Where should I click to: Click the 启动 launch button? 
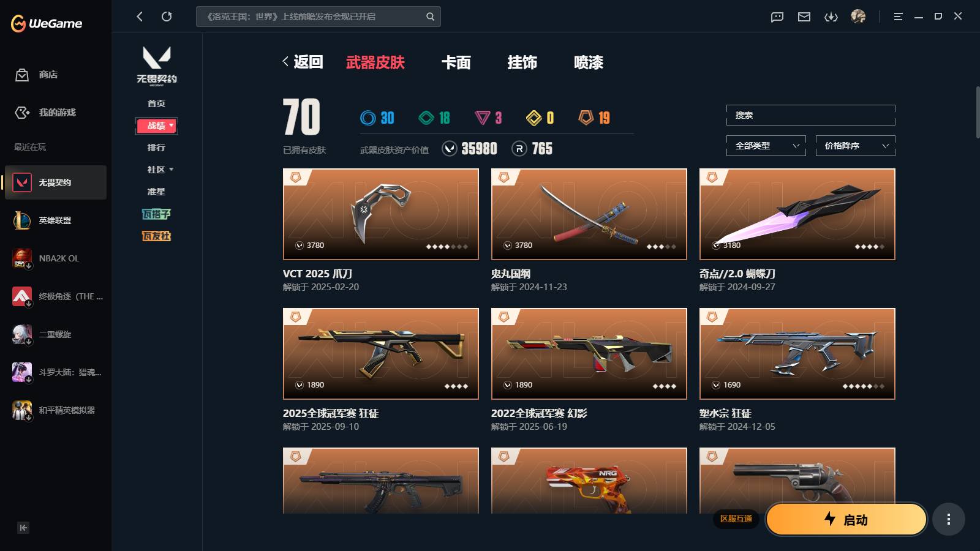click(x=846, y=519)
